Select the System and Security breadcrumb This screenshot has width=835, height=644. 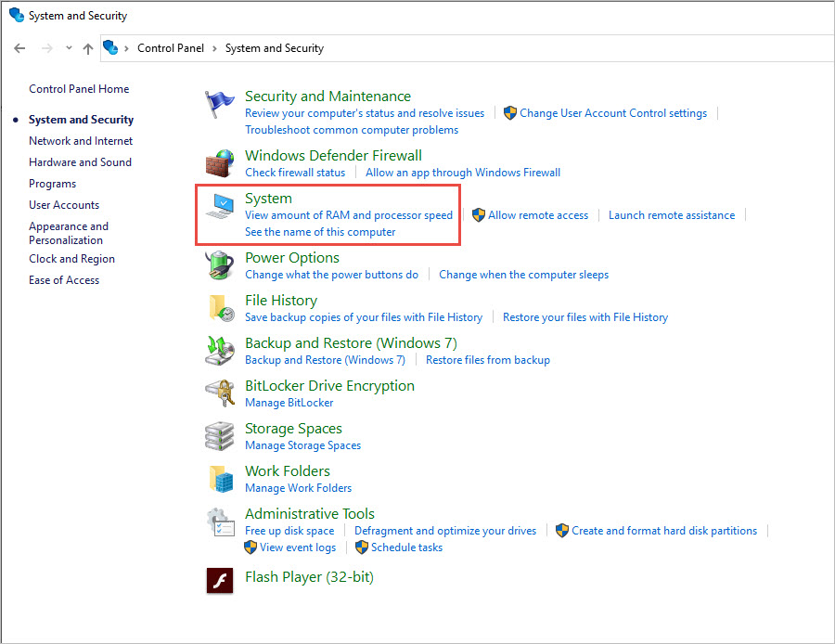coord(275,48)
